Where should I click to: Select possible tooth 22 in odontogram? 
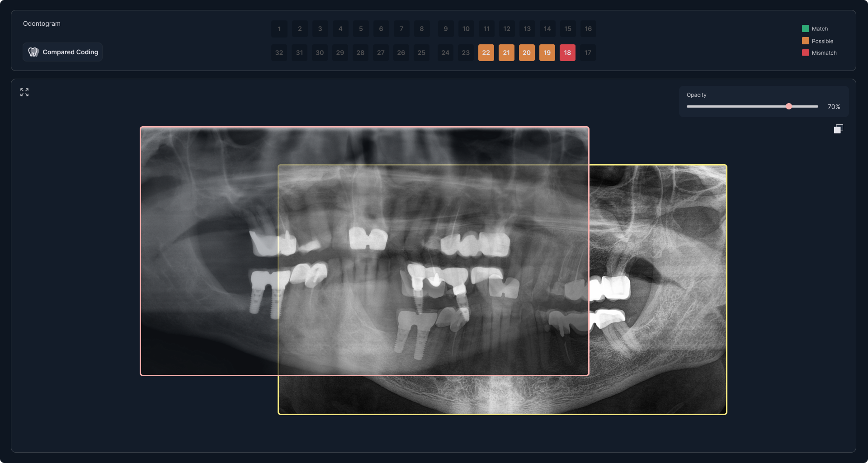[486, 52]
